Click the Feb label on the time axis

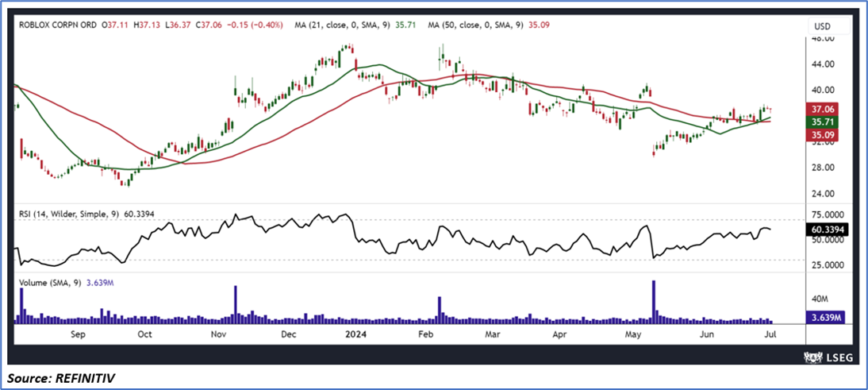click(425, 334)
